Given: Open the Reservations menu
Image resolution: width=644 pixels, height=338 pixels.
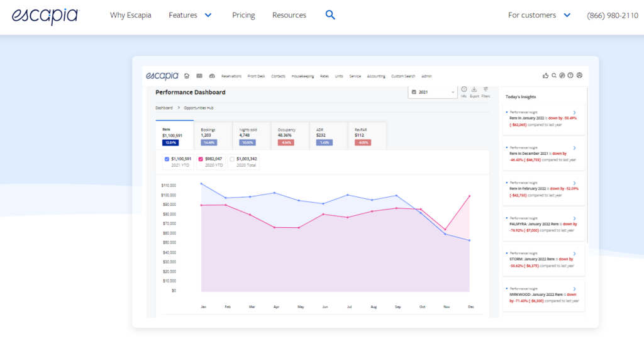Looking at the screenshot, I should [x=231, y=77].
